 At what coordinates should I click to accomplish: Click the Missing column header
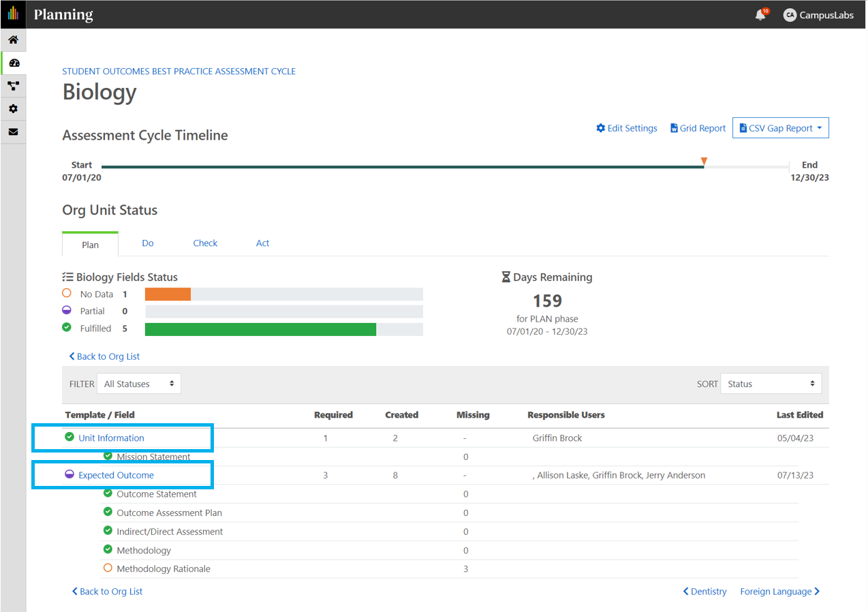coord(473,414)
